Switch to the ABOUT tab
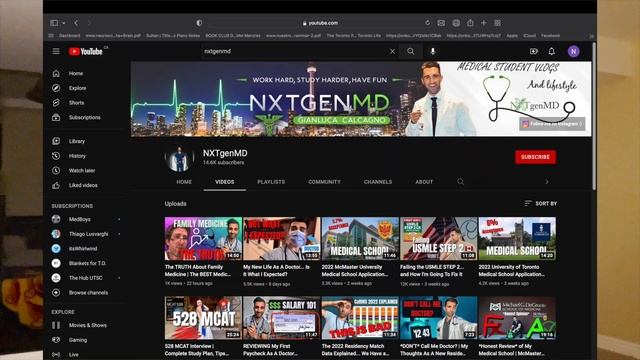640x360 pixels. (x=424, y=182)
